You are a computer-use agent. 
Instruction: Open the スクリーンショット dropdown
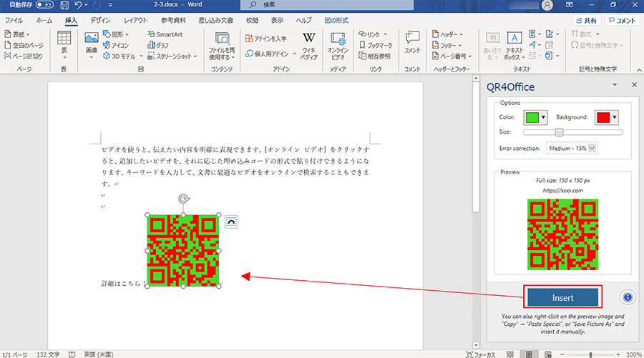[172, 56]
